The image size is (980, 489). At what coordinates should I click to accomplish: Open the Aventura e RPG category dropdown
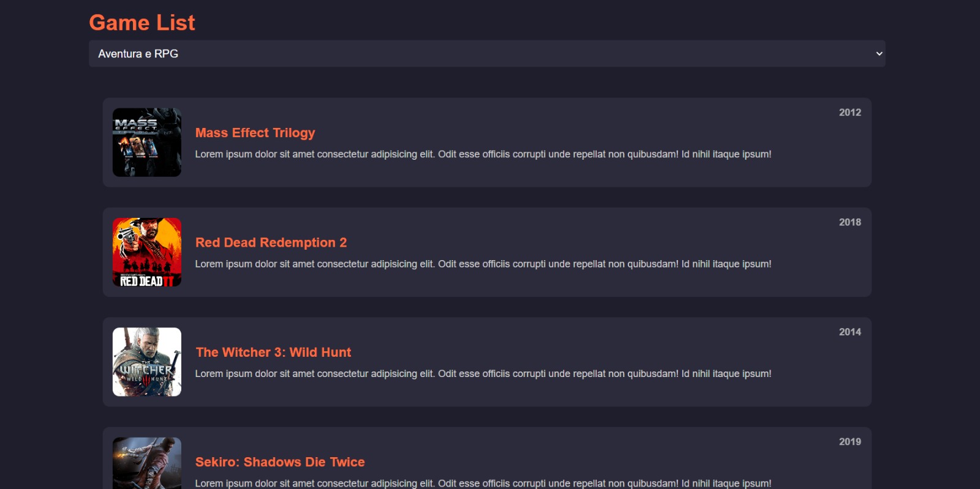(487, 54)
